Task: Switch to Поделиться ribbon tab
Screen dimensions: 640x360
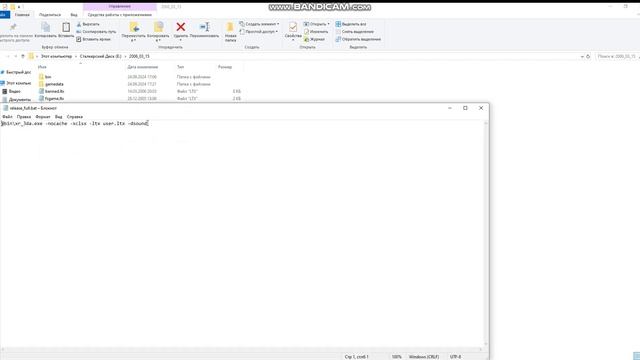Action: [x=50, y=15]
